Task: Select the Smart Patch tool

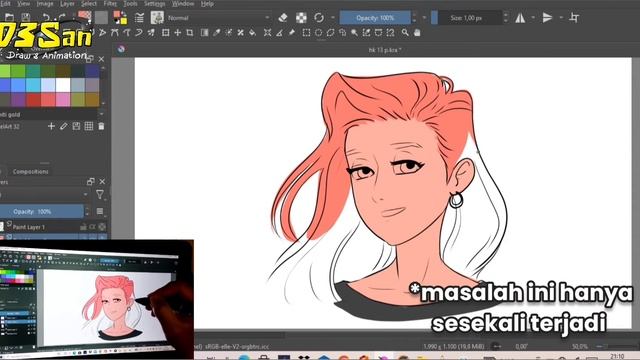Action: 240,33
